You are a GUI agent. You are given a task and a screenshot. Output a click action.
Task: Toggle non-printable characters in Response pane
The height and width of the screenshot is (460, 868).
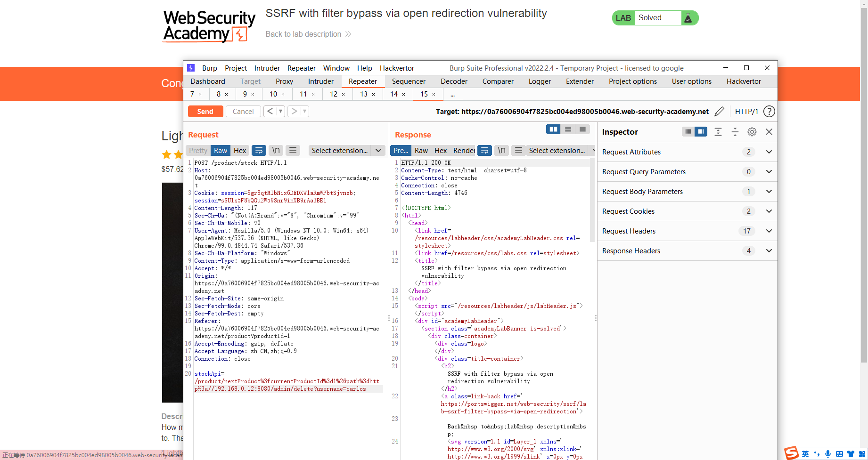(502, 151)
